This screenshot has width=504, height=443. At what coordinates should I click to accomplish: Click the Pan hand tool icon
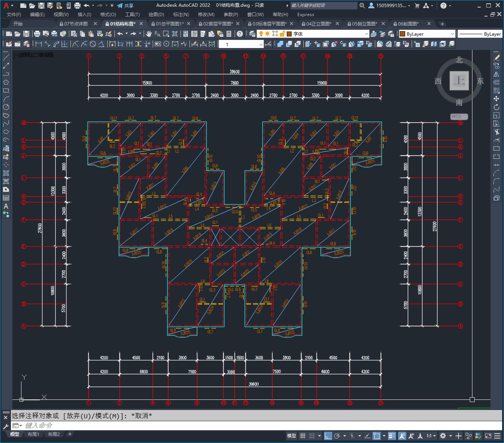(149, 34)
